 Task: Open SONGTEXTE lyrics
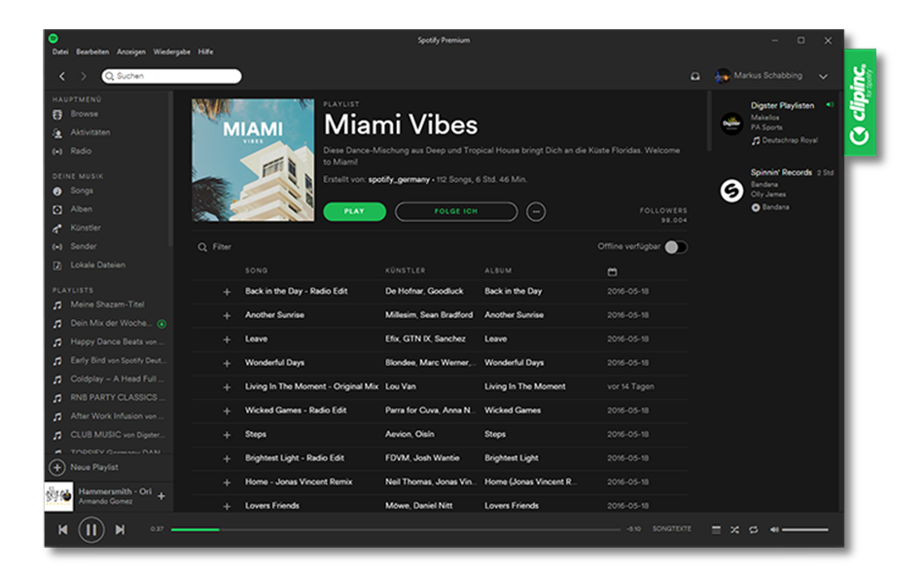(x=671, y=529)
